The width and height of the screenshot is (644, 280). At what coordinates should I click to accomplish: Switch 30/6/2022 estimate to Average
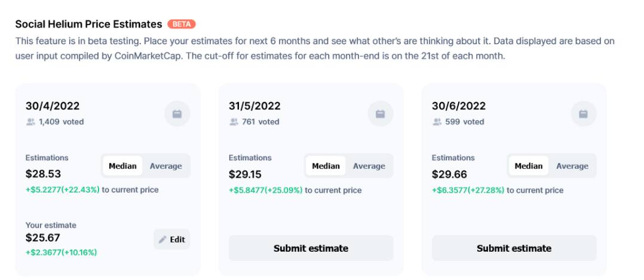[572, 166]
